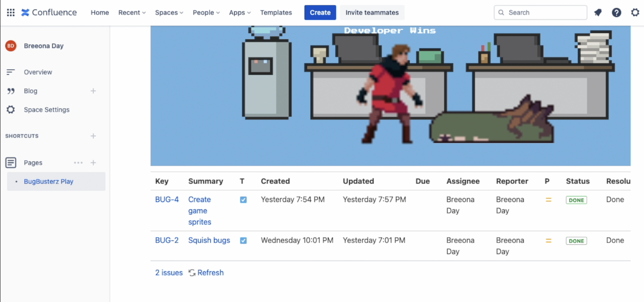The height and width of the screenshot is (302, 644).
Task: Open the app switcher grid icon
Action: coord(10,12)
